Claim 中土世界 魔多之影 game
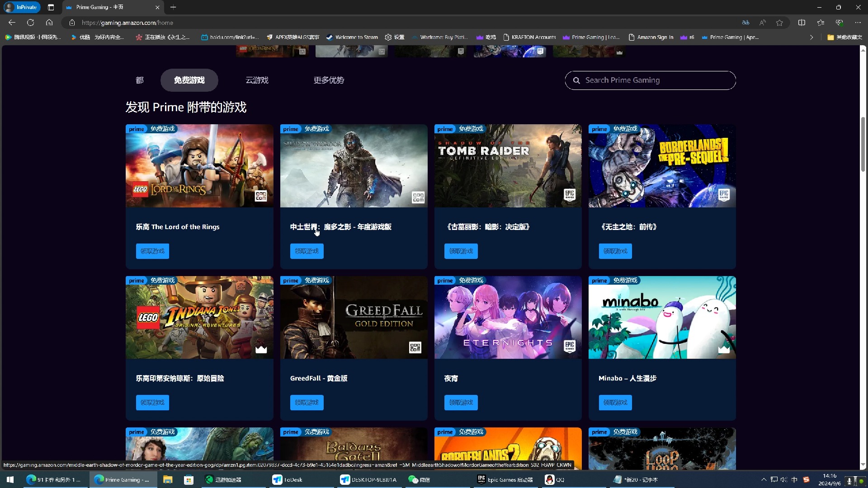 [307, 251]
